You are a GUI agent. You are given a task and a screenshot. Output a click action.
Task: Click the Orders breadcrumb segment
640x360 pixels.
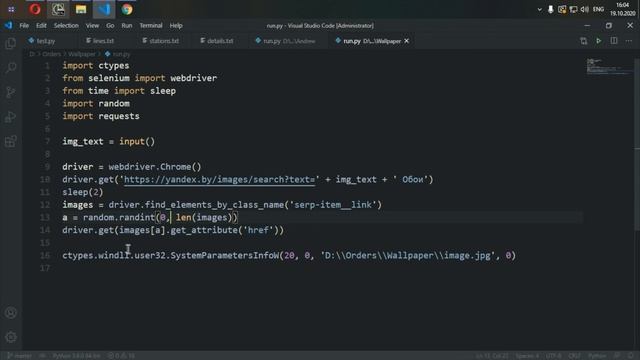pos(52,54)
